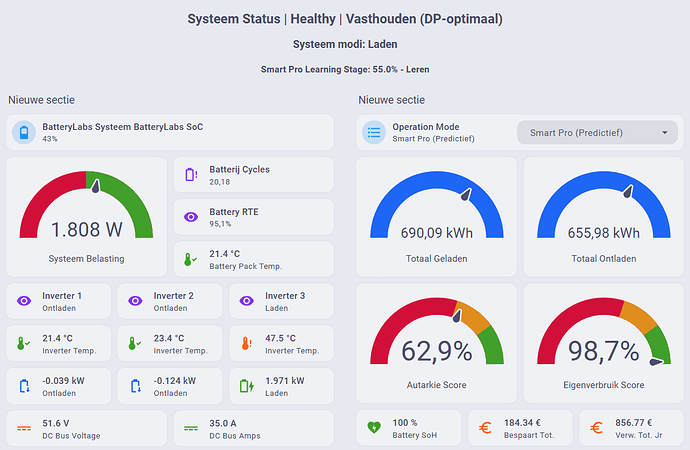Click the Verw. Tot. Jr euro icon
This screenshot has height=450, width=690.
(x=596, y=428)
